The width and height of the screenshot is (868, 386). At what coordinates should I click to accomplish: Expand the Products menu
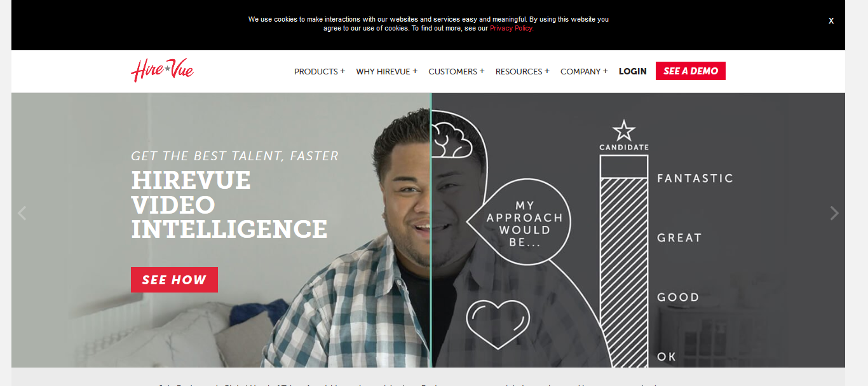click(x=320, y=71)
